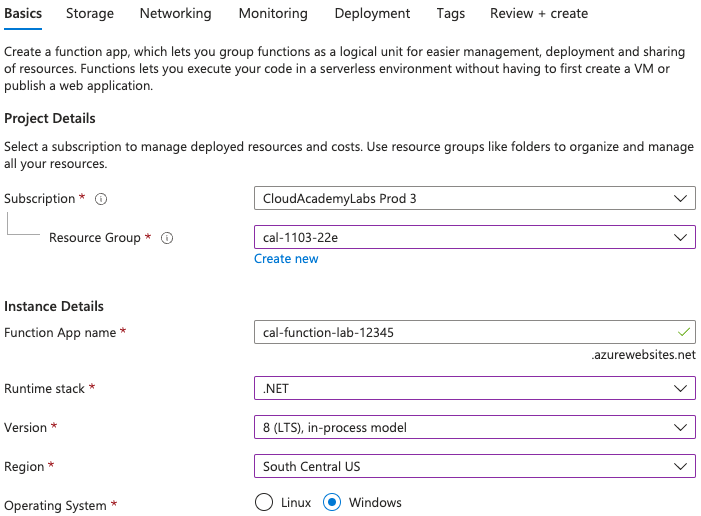701x516 pixels.
Task: Click the green checkmark in Function App name
Action: [683, 332]
